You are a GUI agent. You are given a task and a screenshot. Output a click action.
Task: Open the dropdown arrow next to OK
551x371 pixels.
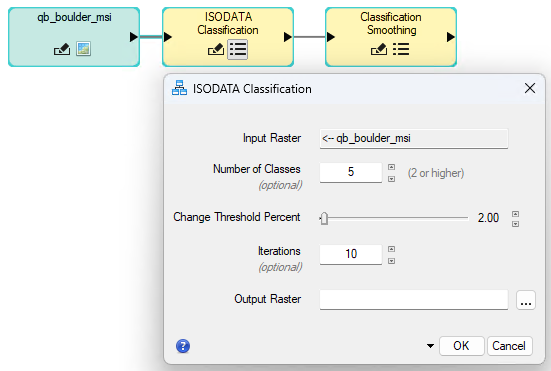430,346
